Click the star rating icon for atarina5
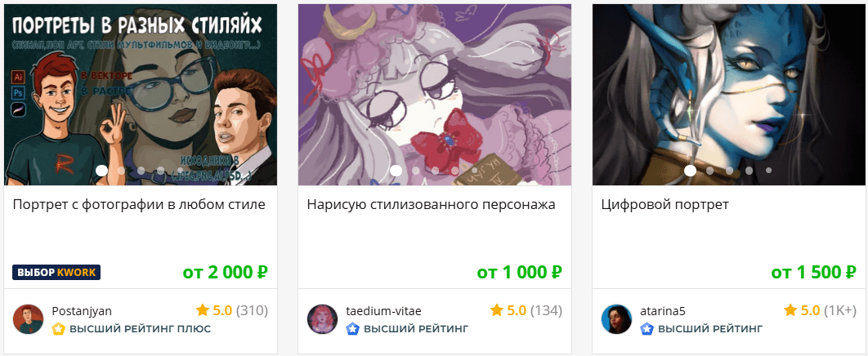Viewport: 868px width, 356px height. pos(791,310)
